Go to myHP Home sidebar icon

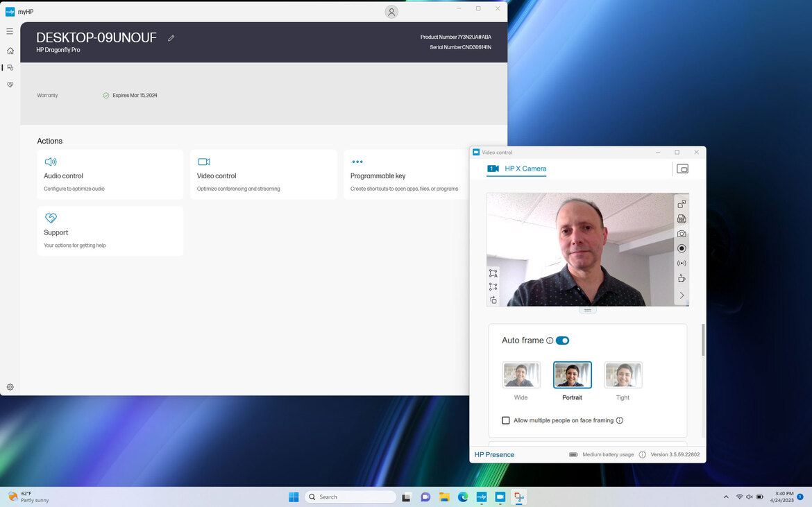tap(10, 51)
